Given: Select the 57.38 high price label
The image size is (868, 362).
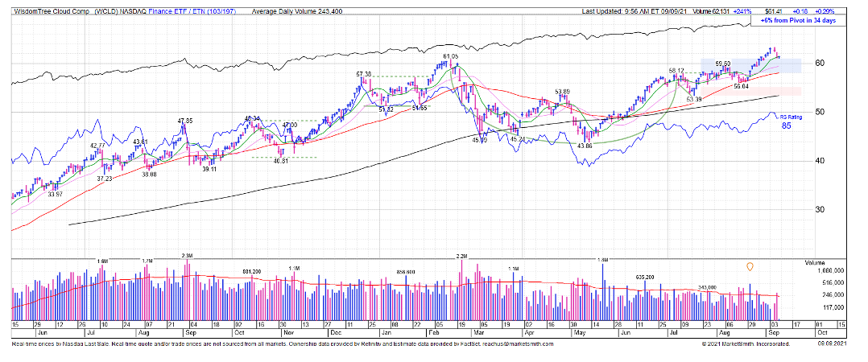Looking at the screenshot, I should pyautogui.click(x=363, y=74).
